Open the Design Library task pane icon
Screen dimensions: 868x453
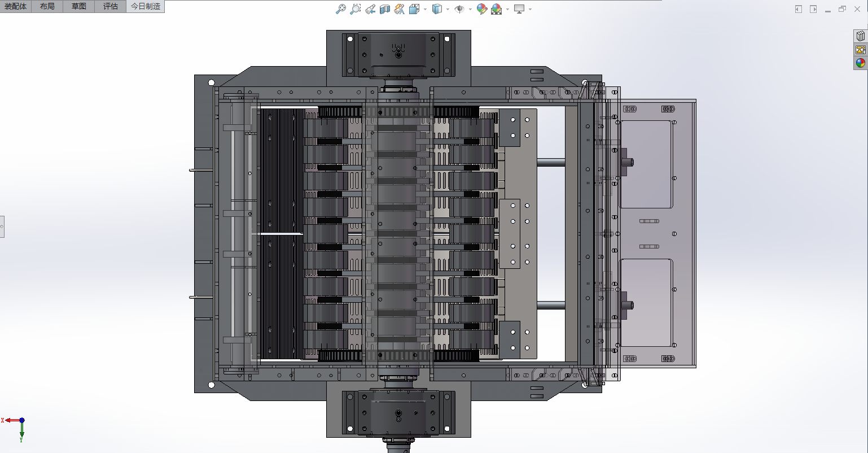pos(861,36)
